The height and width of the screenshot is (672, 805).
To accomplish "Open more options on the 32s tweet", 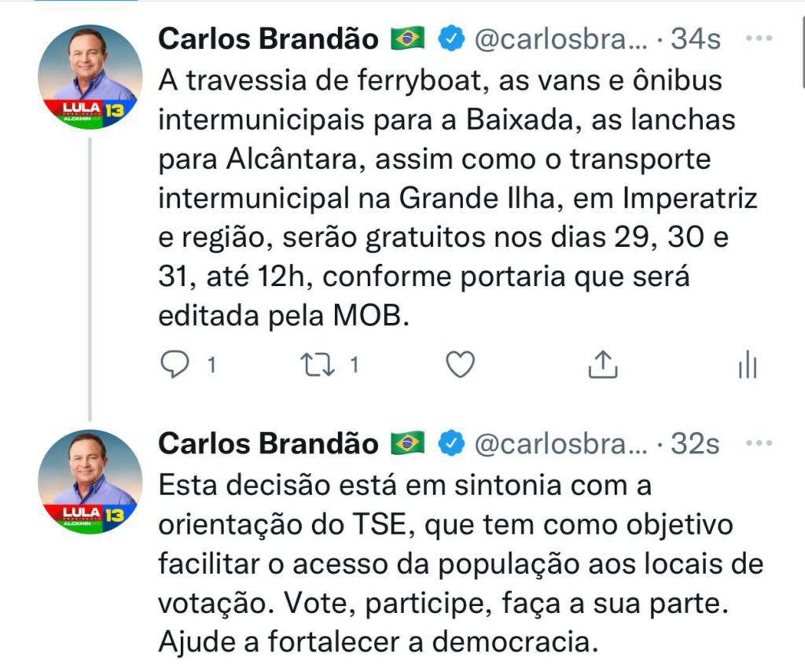I will pyautogui.click(x=758, y=444).
